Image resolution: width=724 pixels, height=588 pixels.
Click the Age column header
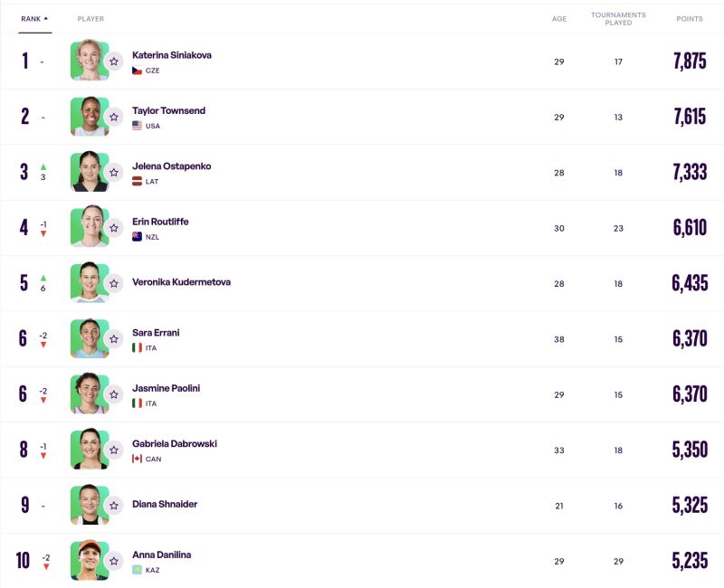pos(559,19)
